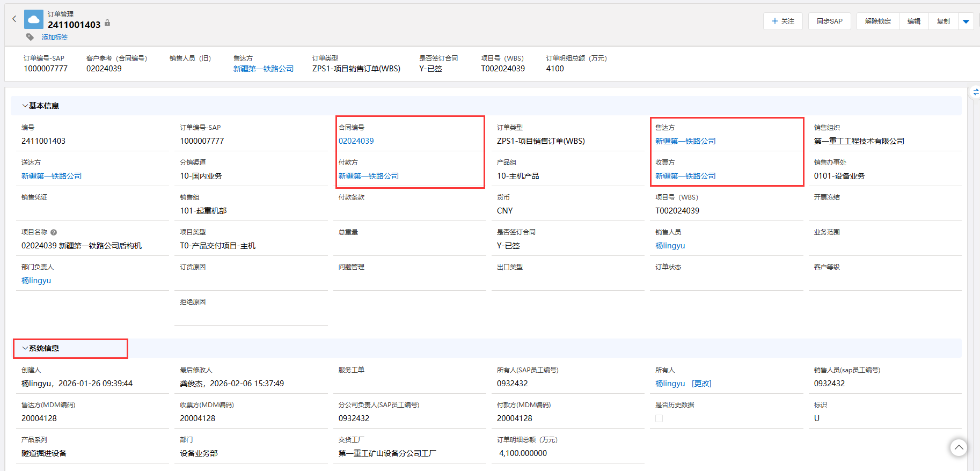The height and width of the screenshot is (471, 980).
Task: Click the blue cloud order icon
Action: (34, 19)
